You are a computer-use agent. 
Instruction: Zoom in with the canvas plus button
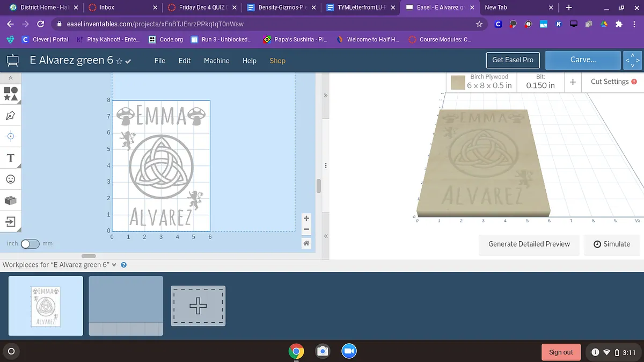[306, 219]
